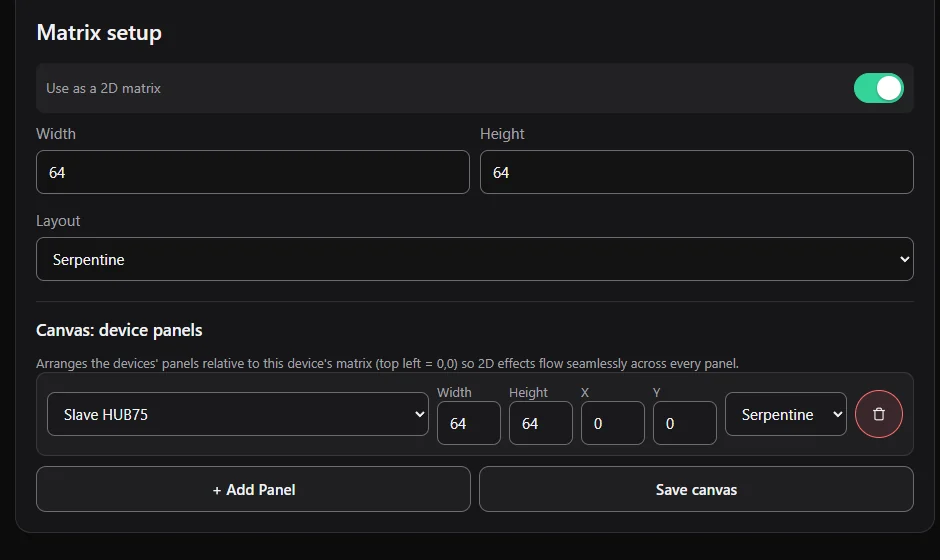Focus the matrix Height field under Matrix setup

click(697, 172)
